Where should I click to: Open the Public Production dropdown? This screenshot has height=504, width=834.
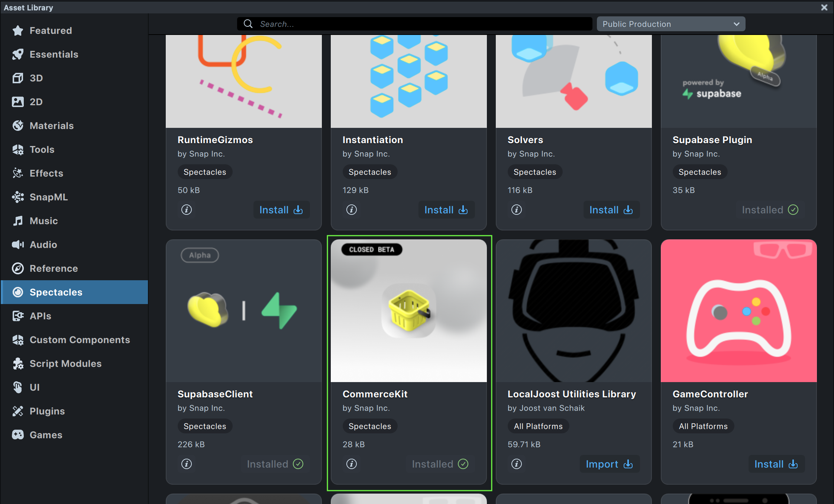(670, 24)
